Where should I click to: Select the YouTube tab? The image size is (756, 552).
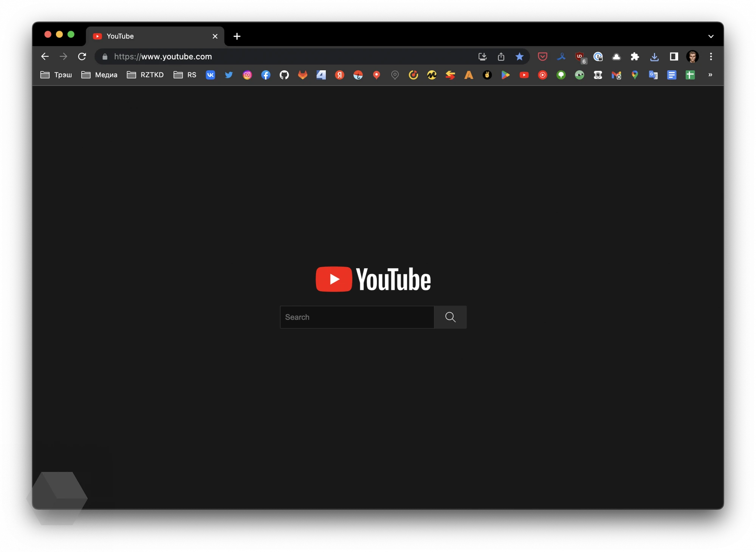pos(155,36)
